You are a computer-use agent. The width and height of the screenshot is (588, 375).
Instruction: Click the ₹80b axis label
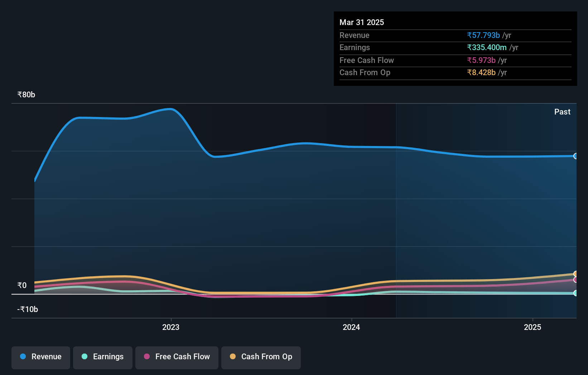pyautogui.click(x=25, y=95)
